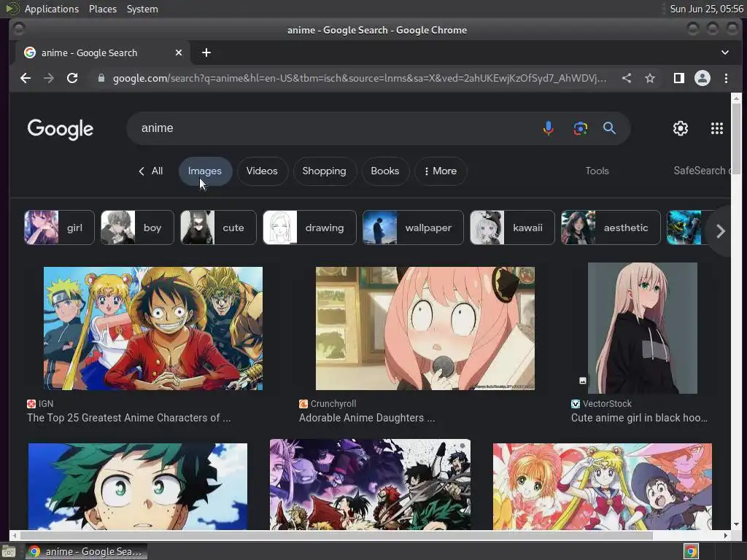The height and width of the screenshot is (560, 747).
Task: Click the IGN source label
Action: pyautogui.click(x=46, y=404)
